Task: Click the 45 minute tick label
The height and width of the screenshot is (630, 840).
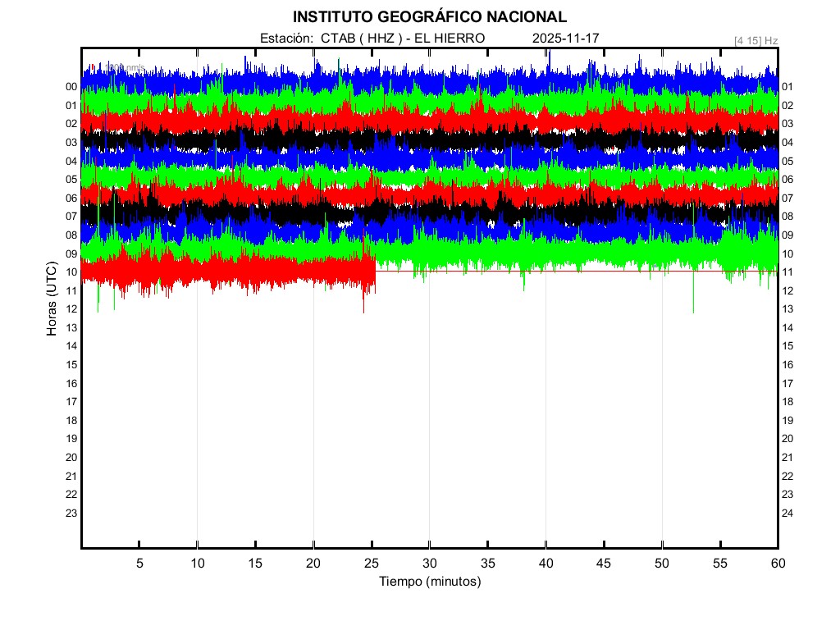Action: [x=604, y=563]
